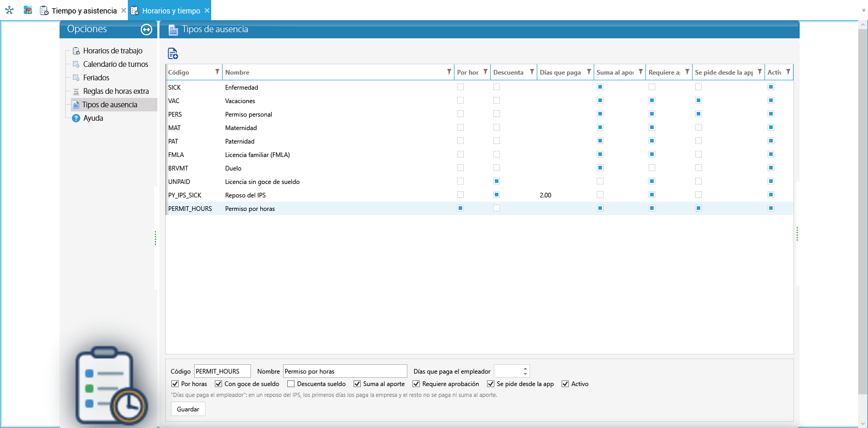Open Horarios de trabajo in the sidebar

[112, 51]
